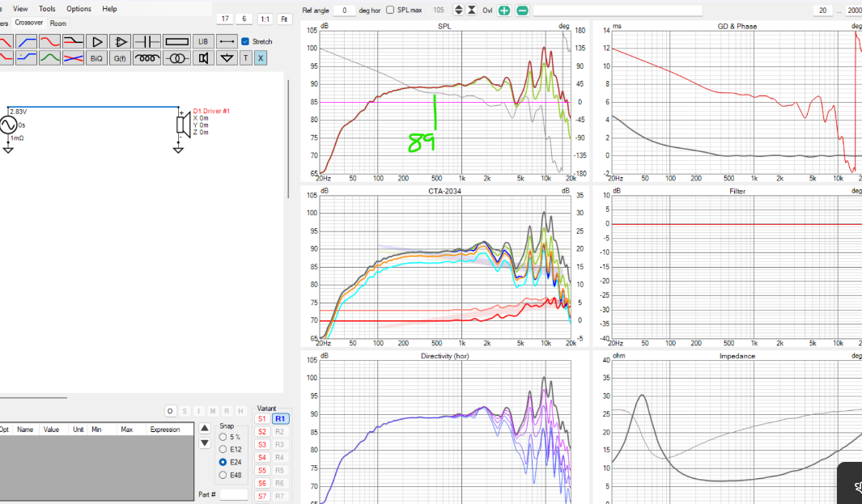
Task: Select the 2.83V voltage source symbol
Action: tap(8, 125)
